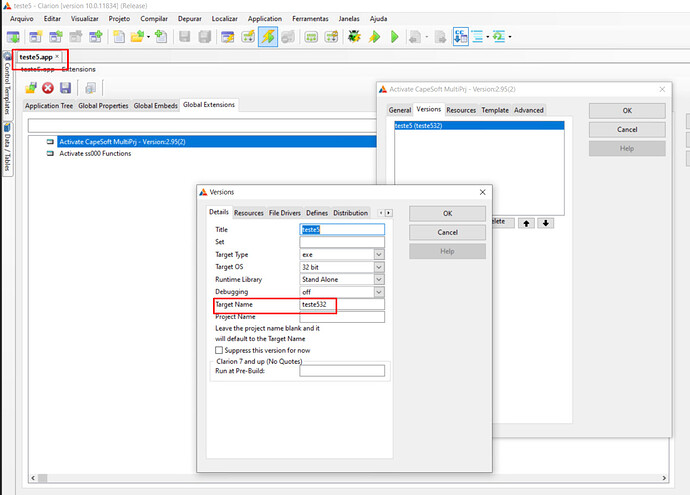Click the lightning bolt generate icon in toolbar
Screen dimensions: 690x495
[x=267, y=37]
